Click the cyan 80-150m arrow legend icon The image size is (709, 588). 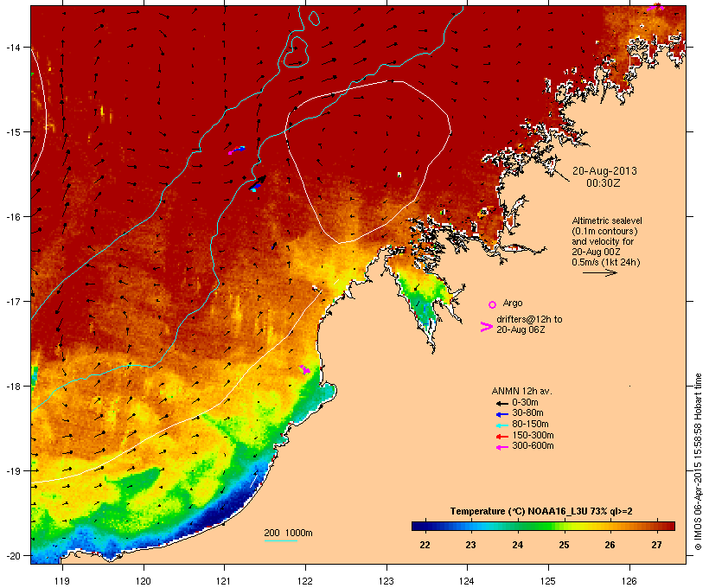(x=501, y=425)
